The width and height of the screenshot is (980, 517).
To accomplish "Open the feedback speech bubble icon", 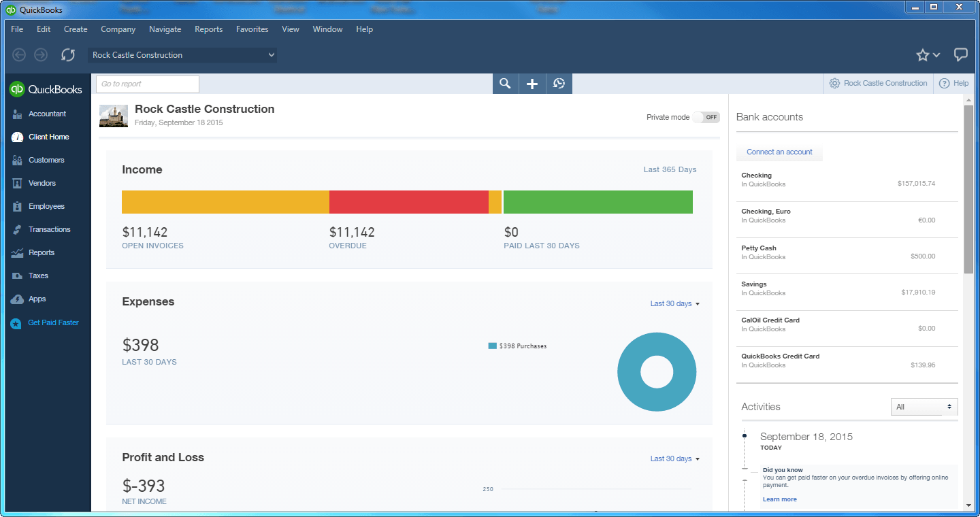I will pyautogui.click(x=961, y=55).
